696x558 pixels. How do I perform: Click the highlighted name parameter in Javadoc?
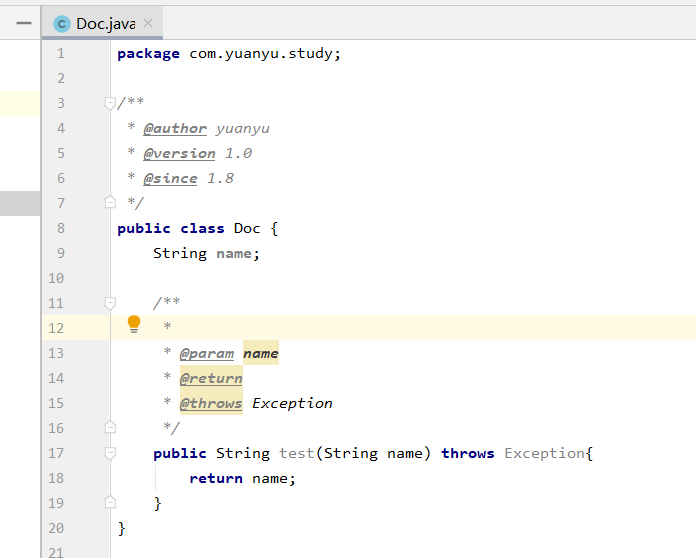(x=261, y=353)
